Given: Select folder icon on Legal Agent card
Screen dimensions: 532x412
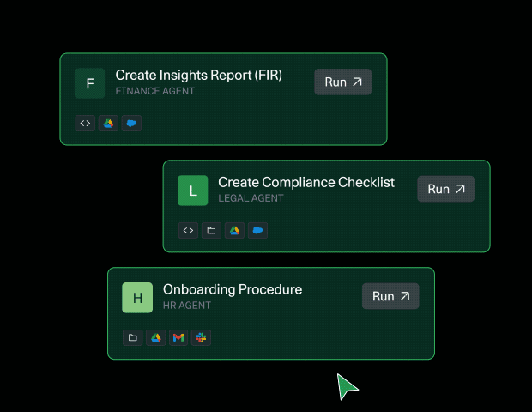Looking at the screenshot, I should pyautogui.click(x=211, y=230).
